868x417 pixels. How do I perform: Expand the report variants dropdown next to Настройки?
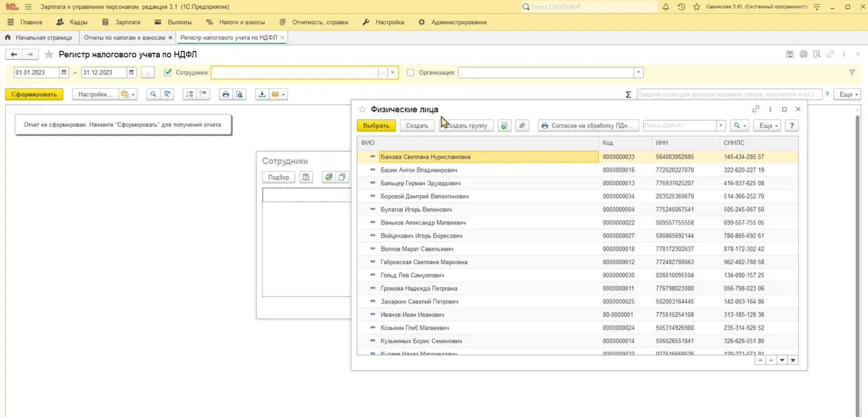(x=128, y=94)
